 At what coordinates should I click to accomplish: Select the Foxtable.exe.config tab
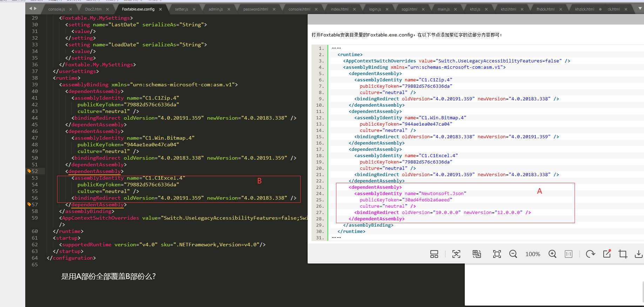[138, 9]
